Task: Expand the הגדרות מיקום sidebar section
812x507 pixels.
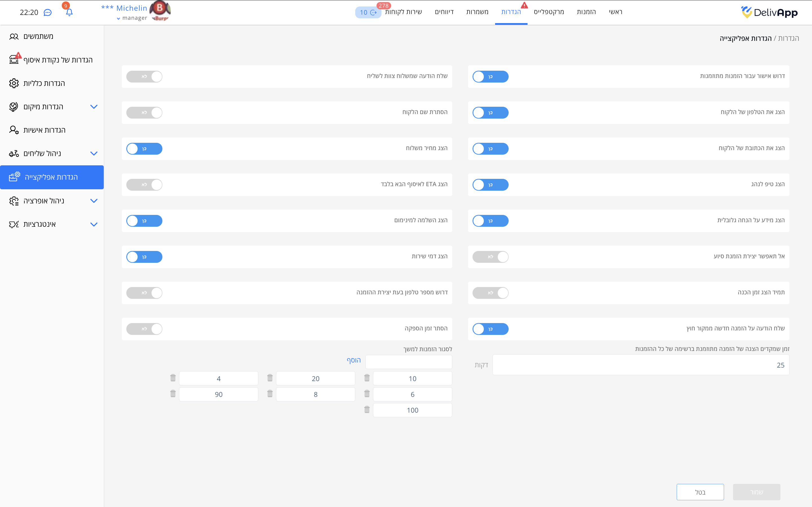Action: (x=94, y=107)
